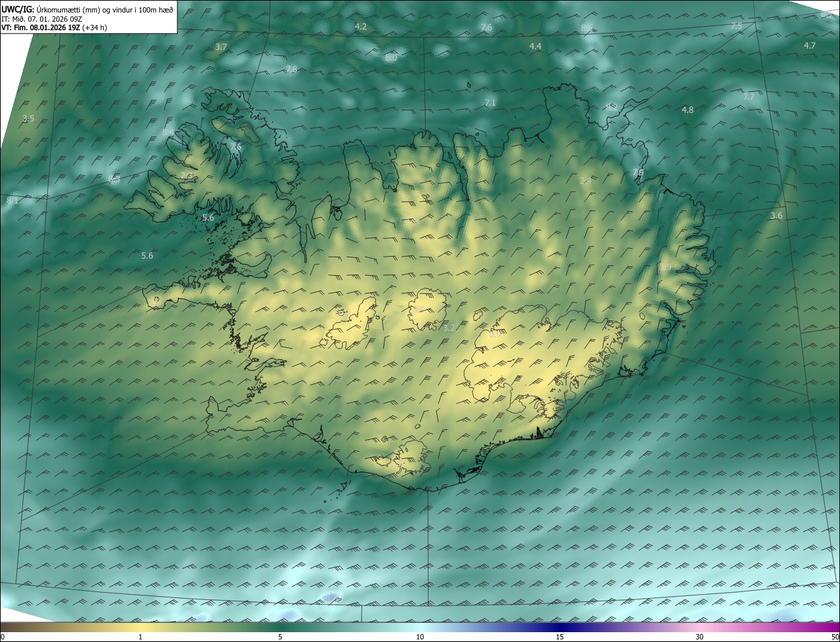The height and width of the screenshot is (642, 840).
Task: Click the "UWC/IG: Úrkomumætti (mm)" title line
Action: click(x=87, y=10)
